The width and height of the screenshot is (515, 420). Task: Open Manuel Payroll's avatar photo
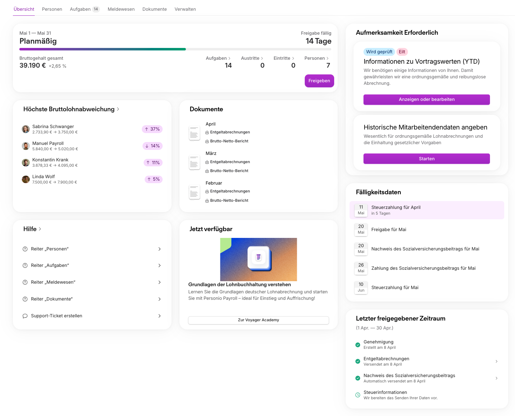[x=26, y=146]
